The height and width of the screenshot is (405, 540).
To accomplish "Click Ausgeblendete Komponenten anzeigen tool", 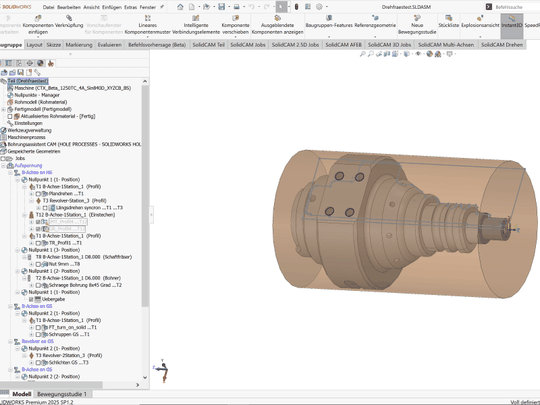I will pyautogui.click(x=277, y=24).
